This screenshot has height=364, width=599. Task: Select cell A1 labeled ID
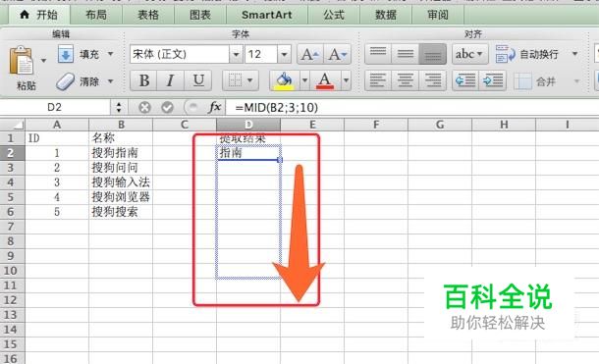[57, 138]
